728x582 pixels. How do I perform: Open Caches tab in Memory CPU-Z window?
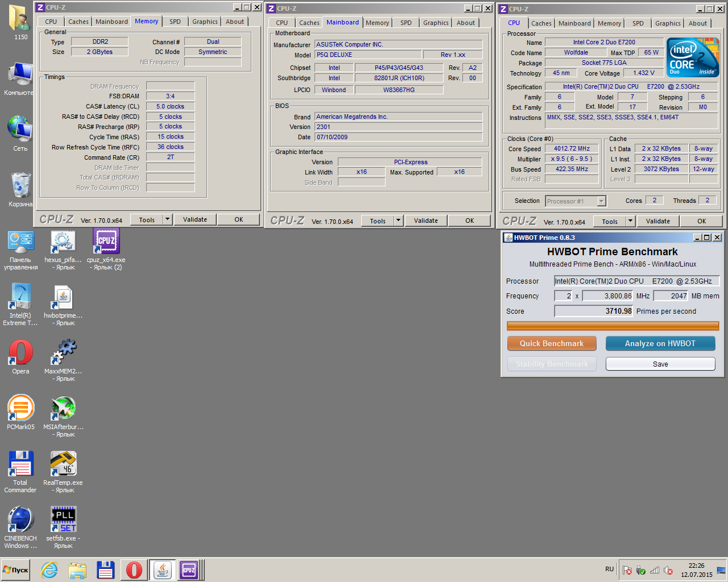pyautogui.click(x=78, y=22)
